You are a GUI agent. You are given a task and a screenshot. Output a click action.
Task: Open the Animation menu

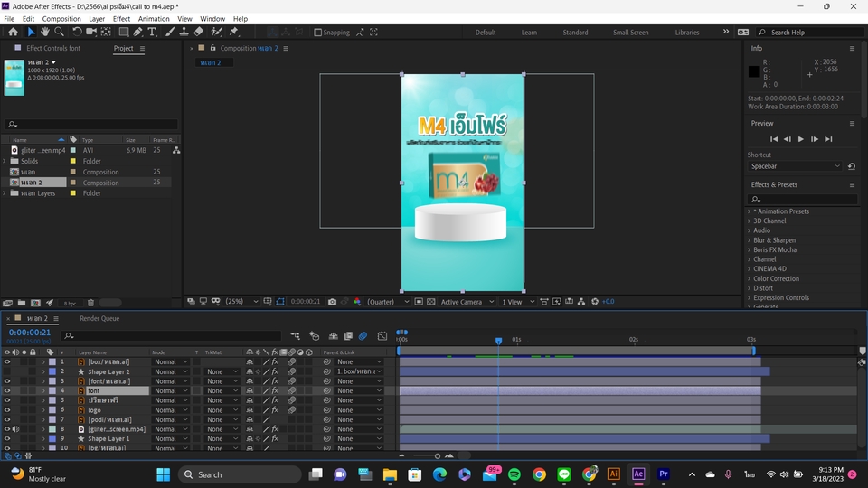pyautogui.click(x=154, y=19)
